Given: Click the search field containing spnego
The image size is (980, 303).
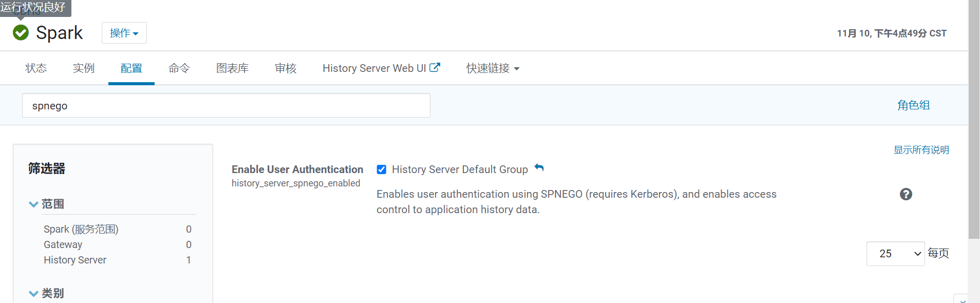Looking at the screenshot, I should click(x=226, y=105).
